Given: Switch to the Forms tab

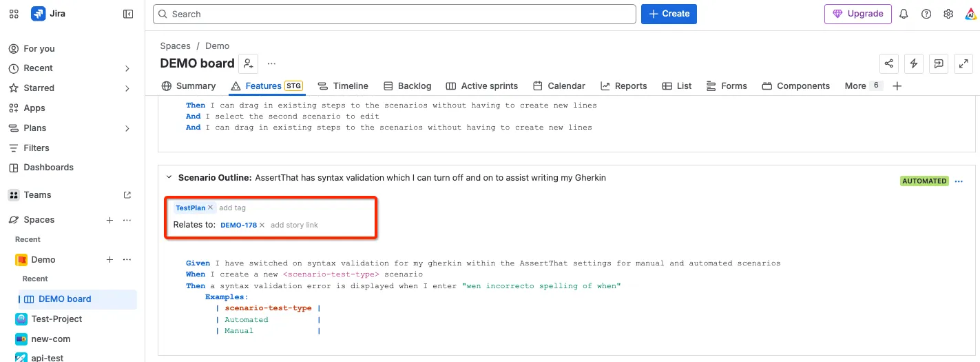Looking at the screenshot, I should [727, 86].
